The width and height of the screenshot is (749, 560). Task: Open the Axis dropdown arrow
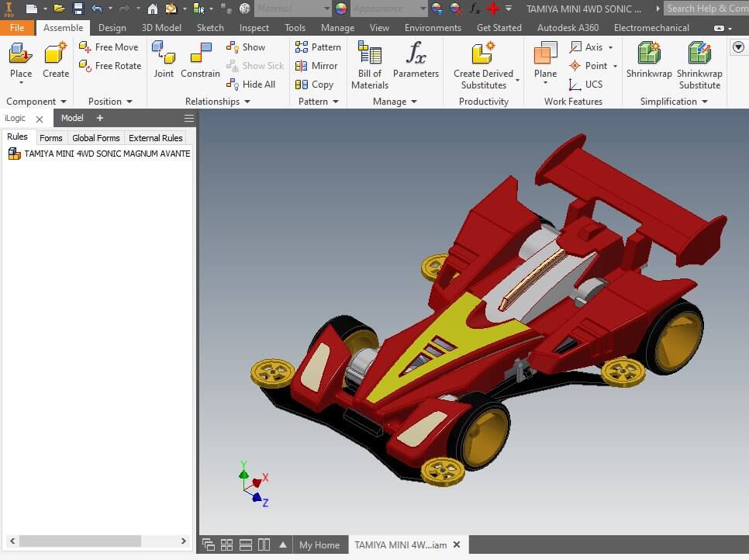(x=611, y=47)
